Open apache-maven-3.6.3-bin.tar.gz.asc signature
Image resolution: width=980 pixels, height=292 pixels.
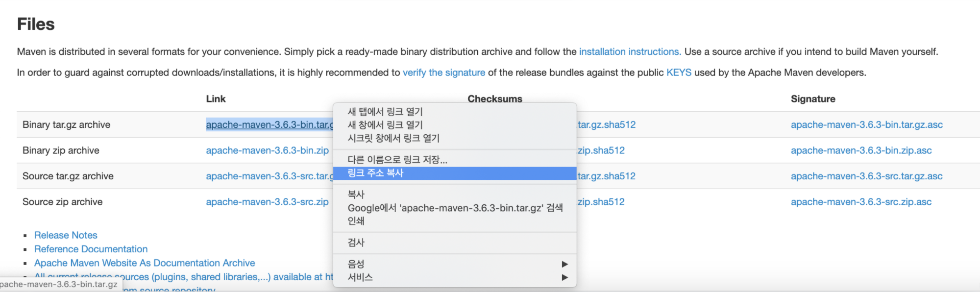(867, 124)
